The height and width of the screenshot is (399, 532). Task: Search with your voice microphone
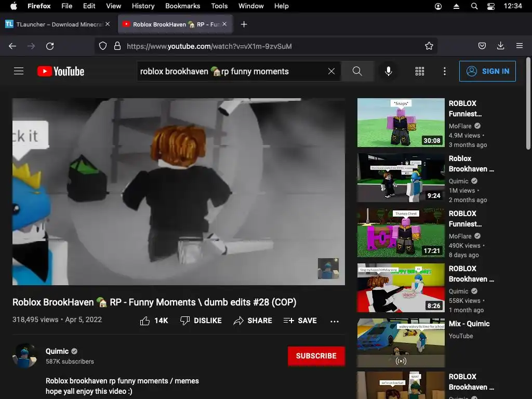click(x=389, y=71)
